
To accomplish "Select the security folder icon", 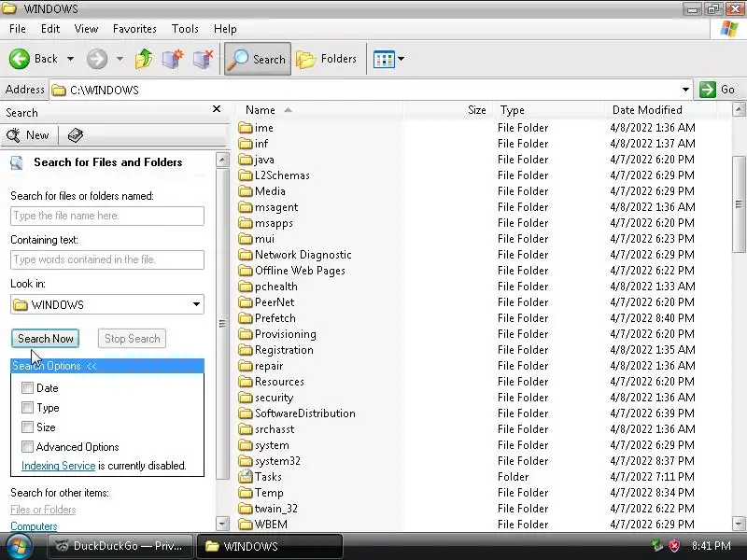I will tap(246, 398).
